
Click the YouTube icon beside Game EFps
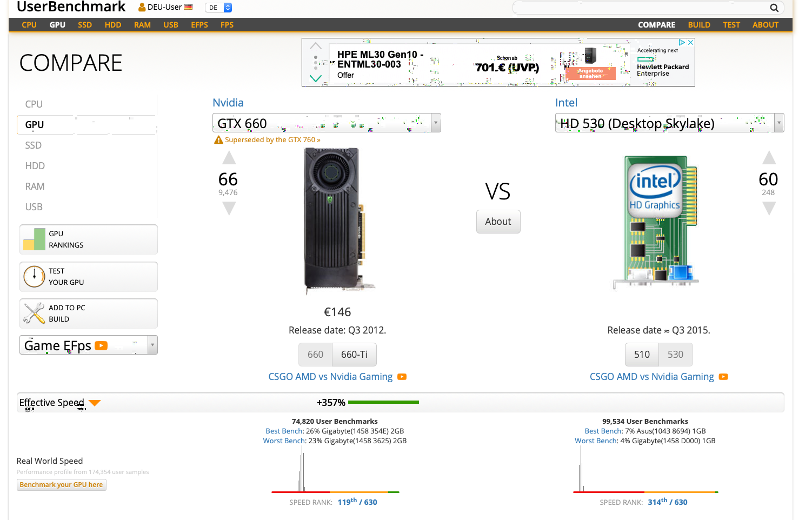[x=101, y=345]
